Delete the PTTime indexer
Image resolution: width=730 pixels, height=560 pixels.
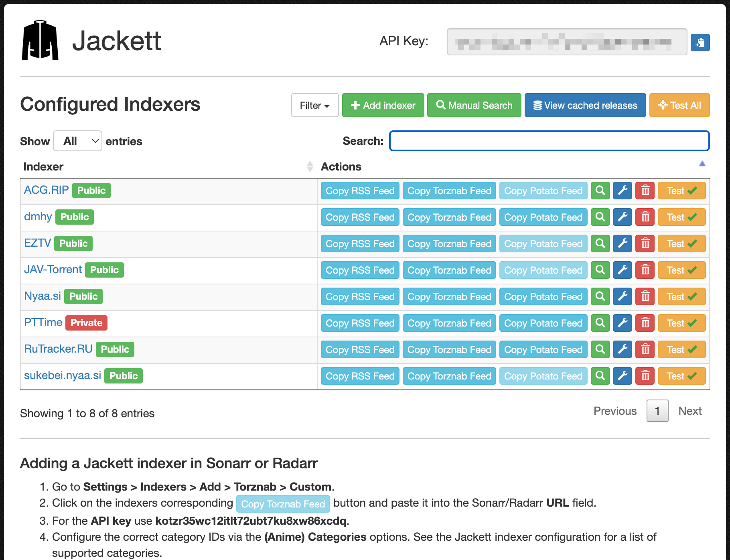pos(645,323)
